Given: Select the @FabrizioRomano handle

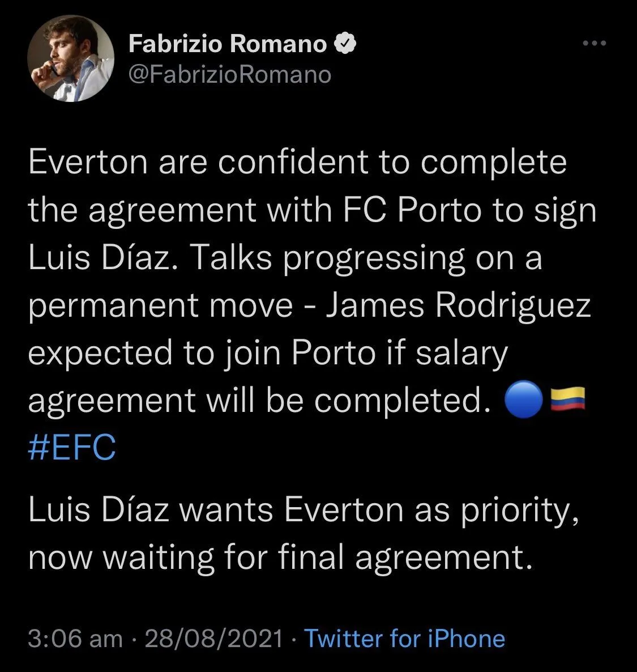Looking at the screenshot, I should pyautogui.click(x=230, y=74).
